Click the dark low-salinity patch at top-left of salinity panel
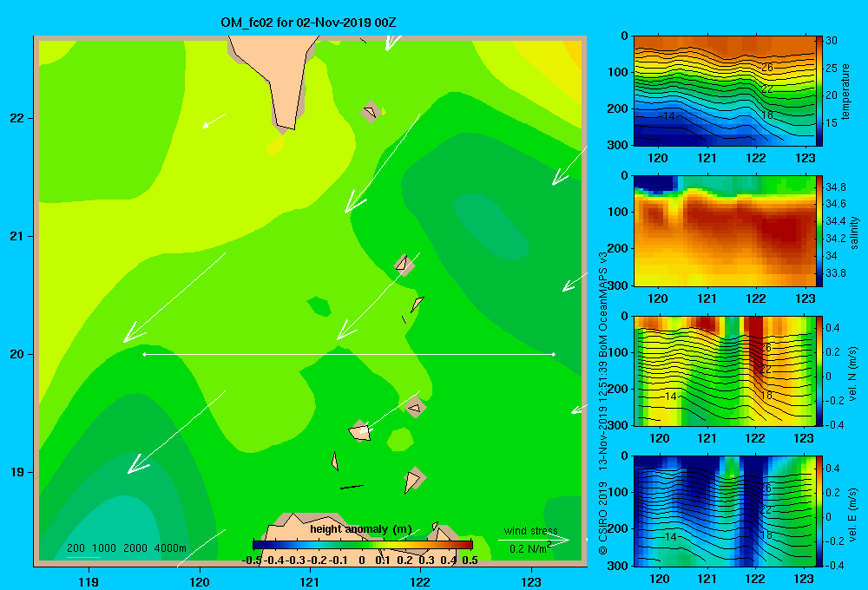Screen dimensions: 868x590 click(655, 184)
